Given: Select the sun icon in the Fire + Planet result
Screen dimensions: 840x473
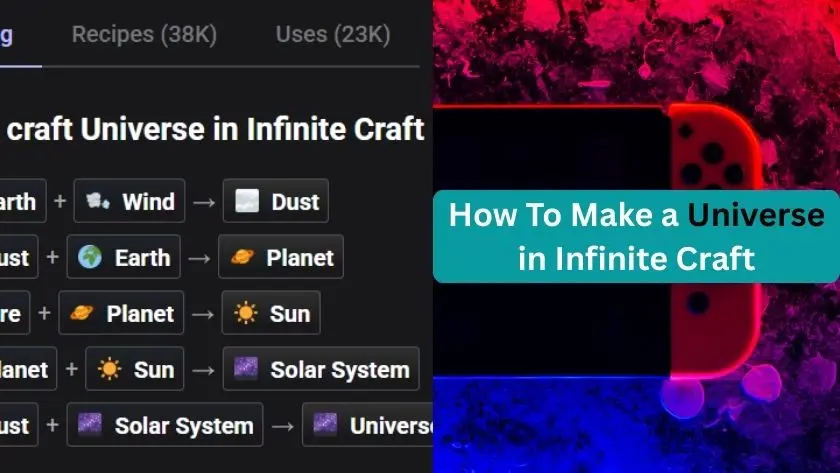Looking at the screenshot, I should click(x=246, y=313).
